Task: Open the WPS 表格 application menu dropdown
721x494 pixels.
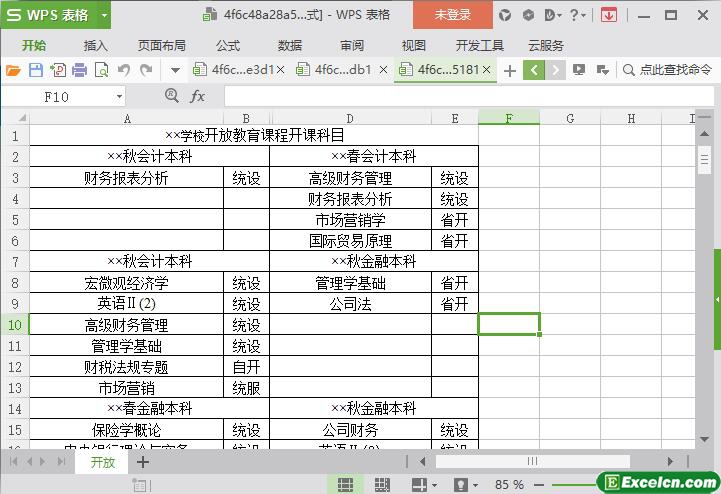Action: pyautogui.click(x=104, y=15)
